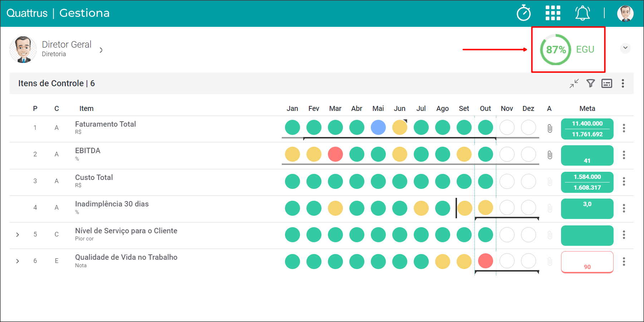Image resolution: width=644 pixels, height=322 pixels.
Task: Click the Item column header
Action: pyautogui.click(x=87, y=108)
